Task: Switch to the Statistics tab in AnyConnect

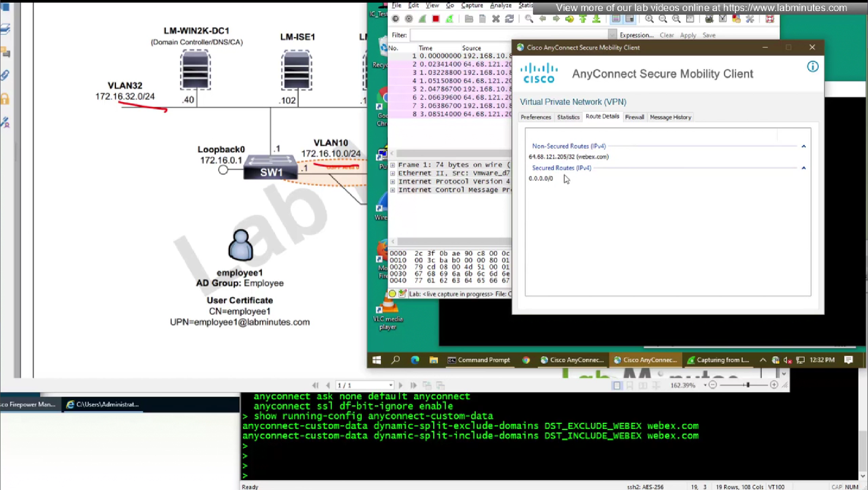Action: coord(568,117)
